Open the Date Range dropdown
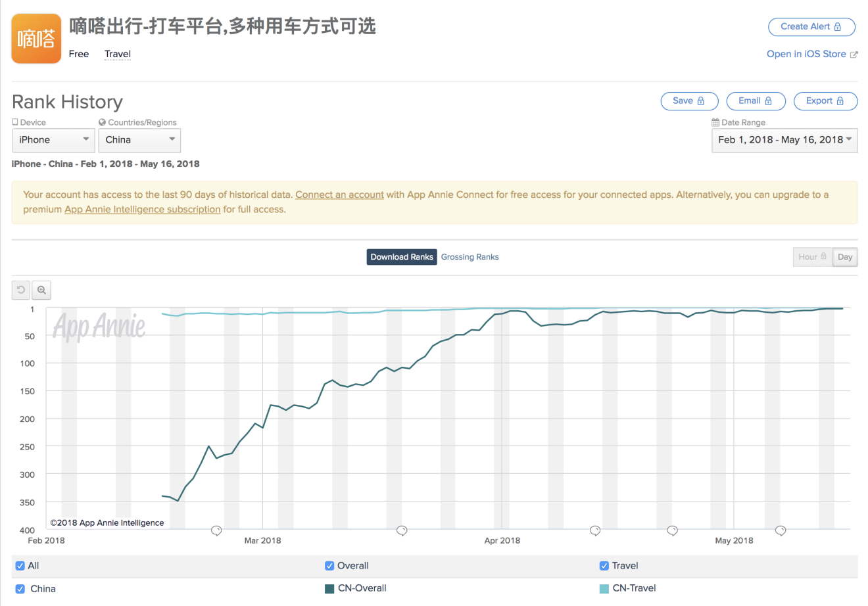This screenshot has height=606, width=868. click(784, 140)
